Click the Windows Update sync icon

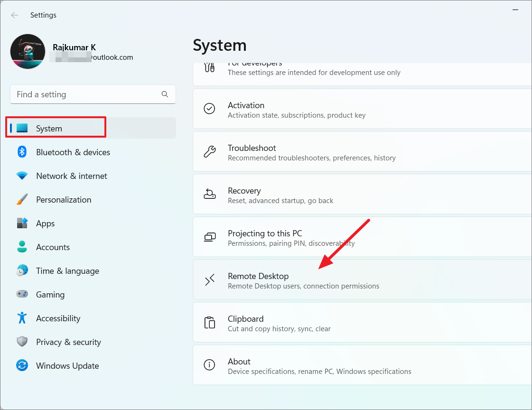[x=22, y=365]
